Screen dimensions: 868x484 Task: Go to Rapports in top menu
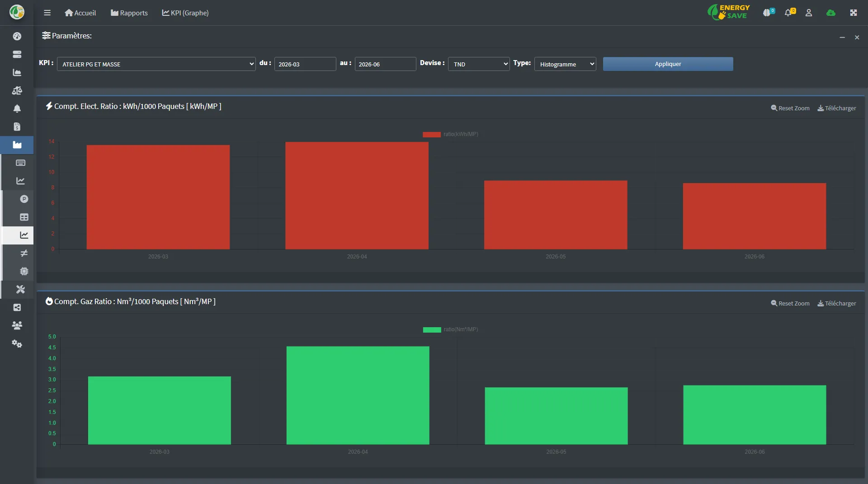(129, 13)
